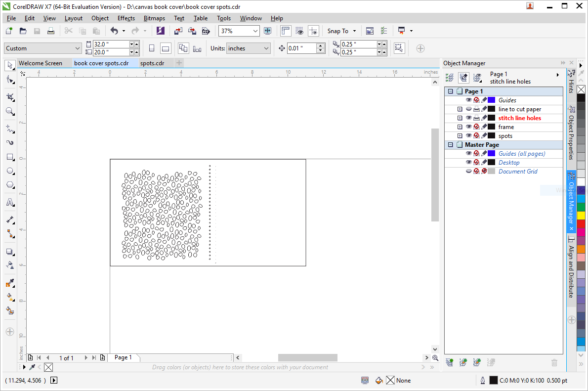
Task: Click the Export icon
Action: click(x=192, y=31)
